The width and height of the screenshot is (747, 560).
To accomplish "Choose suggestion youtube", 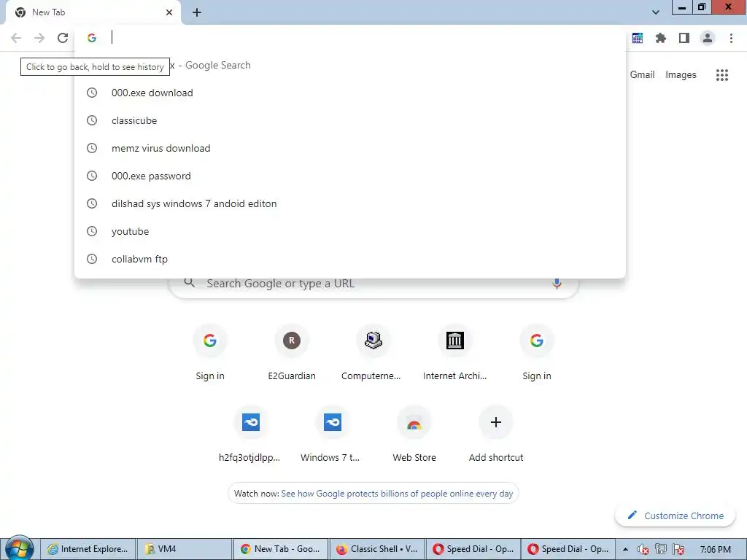I will click(x=349, y=231).
